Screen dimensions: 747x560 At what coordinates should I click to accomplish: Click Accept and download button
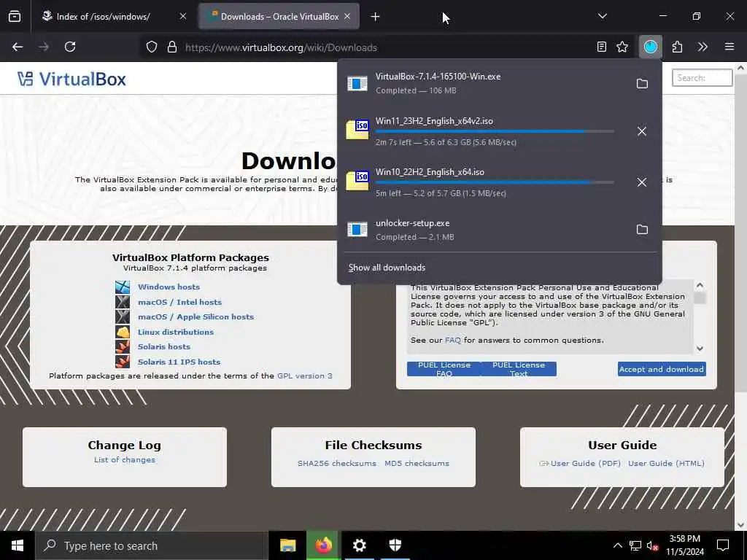click(x=662, y=369)
